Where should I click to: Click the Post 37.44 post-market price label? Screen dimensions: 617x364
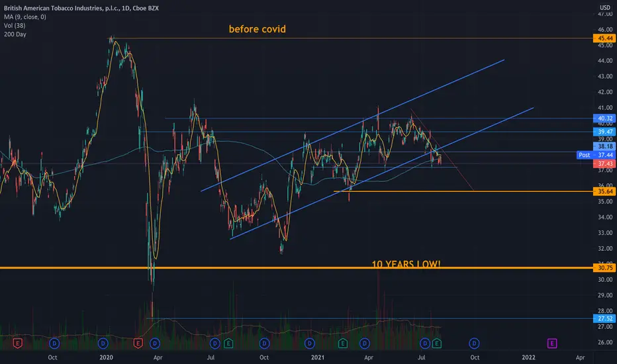(x=596, y=155)
